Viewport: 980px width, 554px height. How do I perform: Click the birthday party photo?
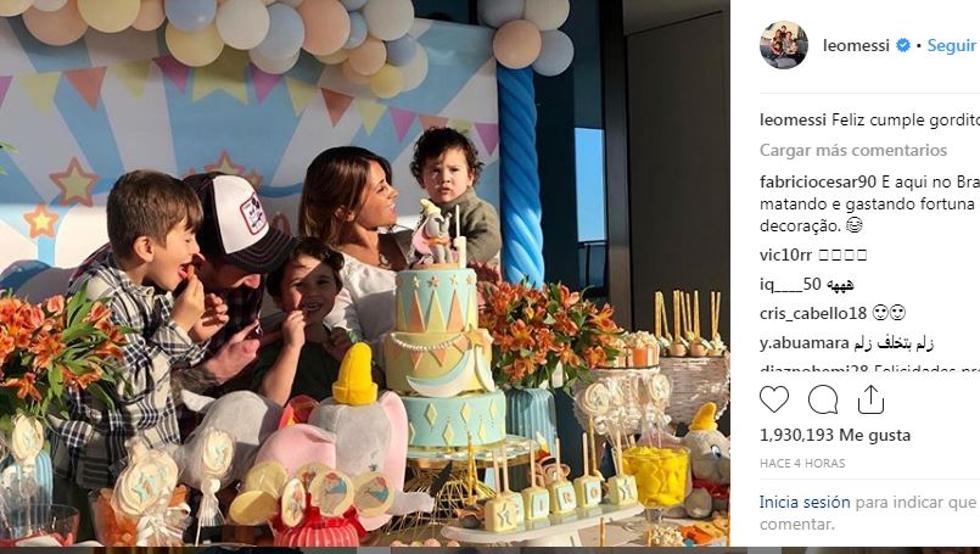pos(364,273)
